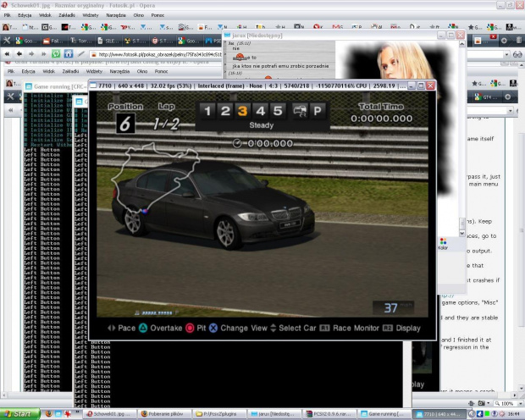Click the wand icon next to the Home button
The image size is (525, 420).
click(81, 53)
